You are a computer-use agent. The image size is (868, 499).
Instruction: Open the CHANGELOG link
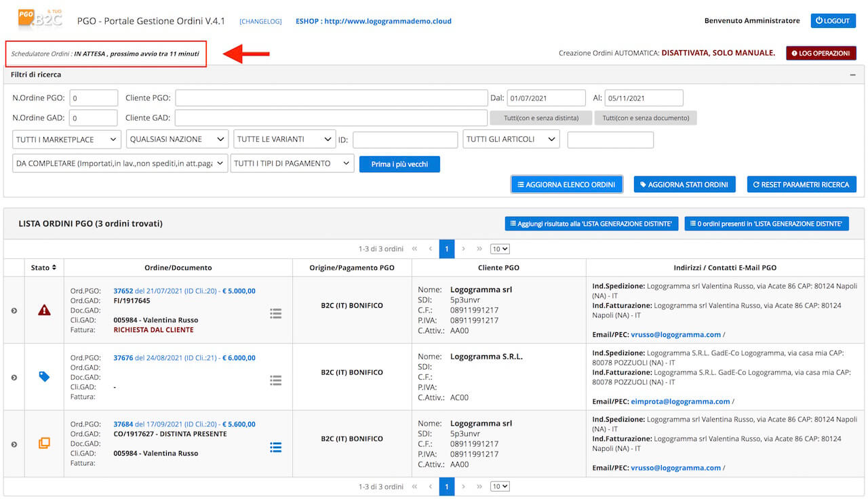(260, 21)
